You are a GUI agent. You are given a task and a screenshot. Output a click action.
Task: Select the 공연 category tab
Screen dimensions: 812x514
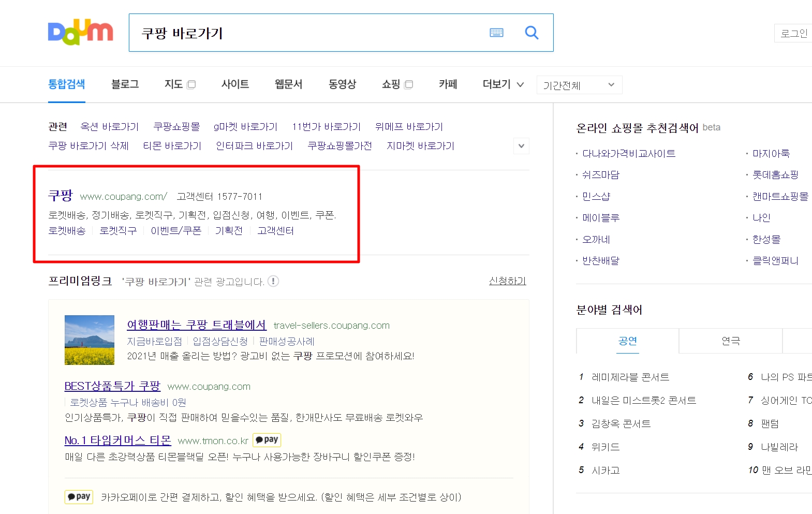pos(627,341)
